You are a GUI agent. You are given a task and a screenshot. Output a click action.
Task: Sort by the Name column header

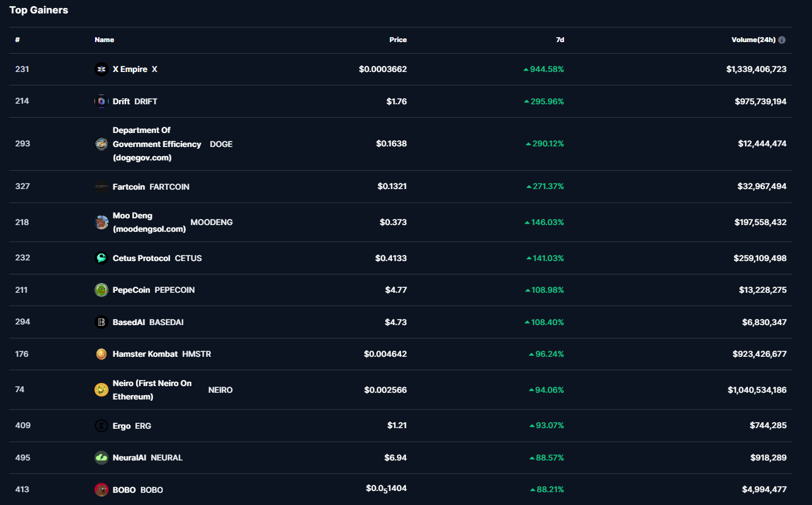pos(104,40)
